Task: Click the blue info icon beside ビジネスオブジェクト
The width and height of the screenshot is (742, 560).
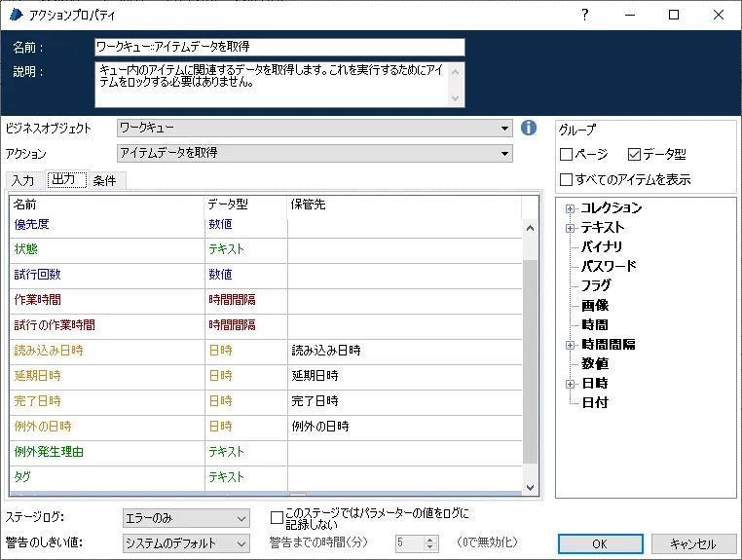Action: tap(529, 128)
